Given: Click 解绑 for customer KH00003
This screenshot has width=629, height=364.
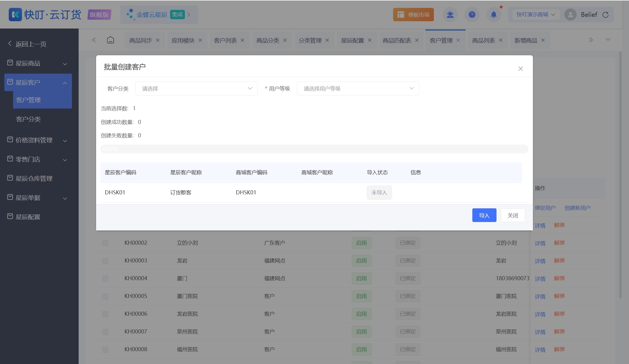Looking at the screenshot, I should (x=559, y=261).
